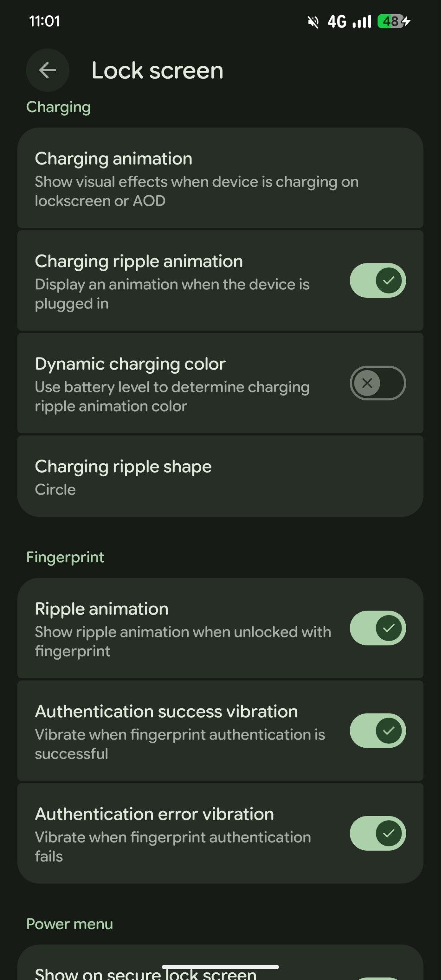Image resolution: width=441 pixels, height=980 pixels.
Task: Tap the Lock screen page title
Action: pos(157,70)
